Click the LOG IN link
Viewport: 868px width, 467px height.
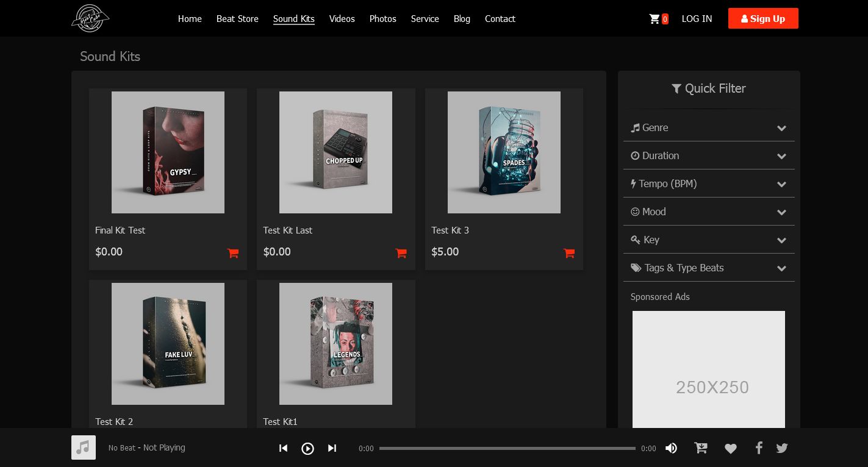pyautogui.click(x=697, y=19)
